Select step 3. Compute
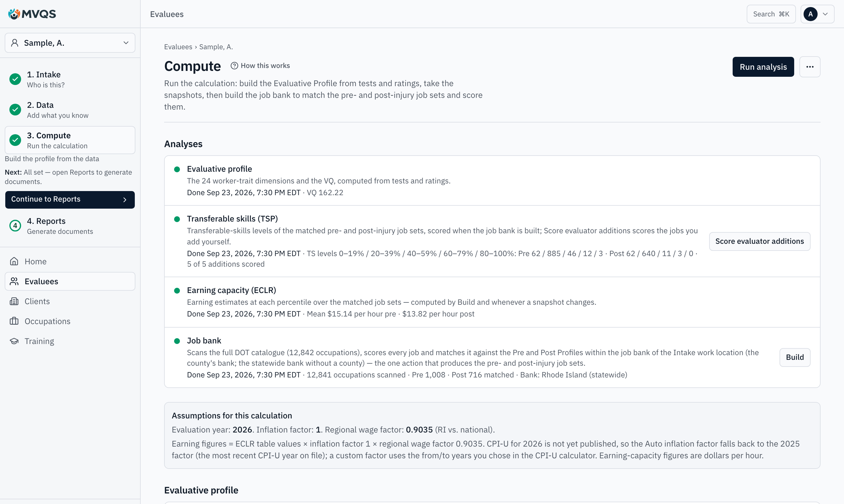Viewport: 844px width, 504px height. [70, 140]
